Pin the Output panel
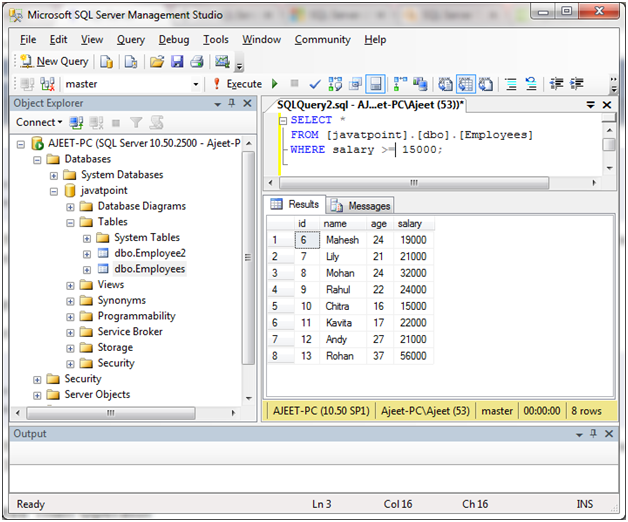This screenshot has height=522, width=628. pyautogui.click(x=594, y=433)
